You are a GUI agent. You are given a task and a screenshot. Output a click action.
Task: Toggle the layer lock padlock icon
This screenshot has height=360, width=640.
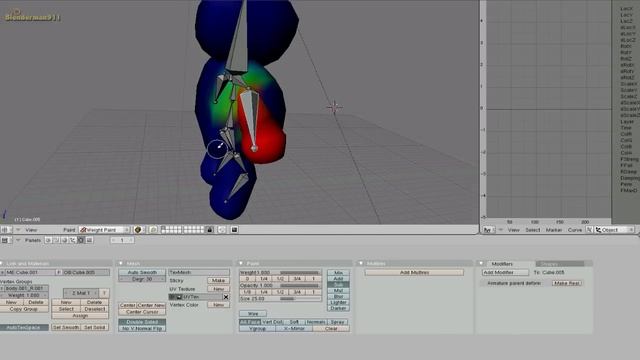[x=210, y=230]
